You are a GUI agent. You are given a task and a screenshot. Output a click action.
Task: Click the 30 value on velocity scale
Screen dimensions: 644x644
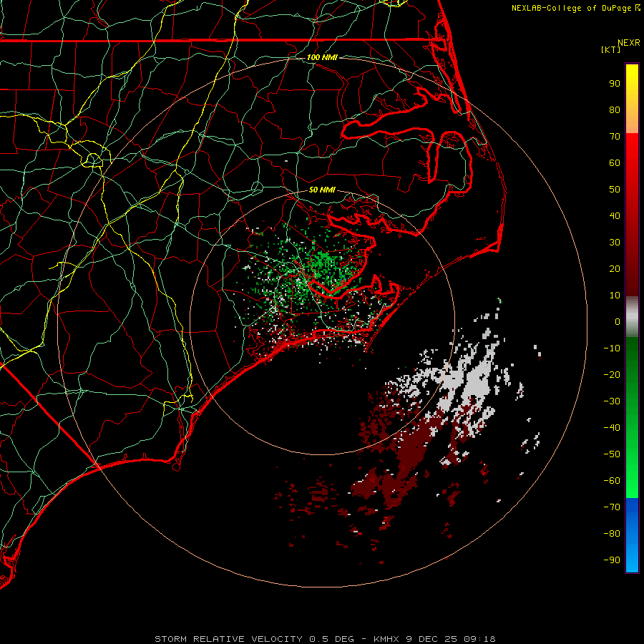pos(615,243)
